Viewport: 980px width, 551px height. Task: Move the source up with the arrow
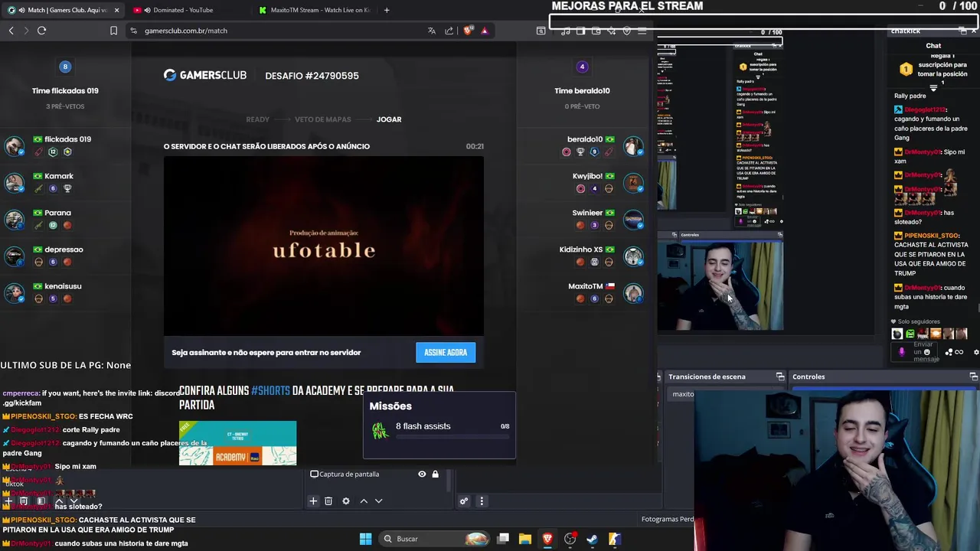364,501
